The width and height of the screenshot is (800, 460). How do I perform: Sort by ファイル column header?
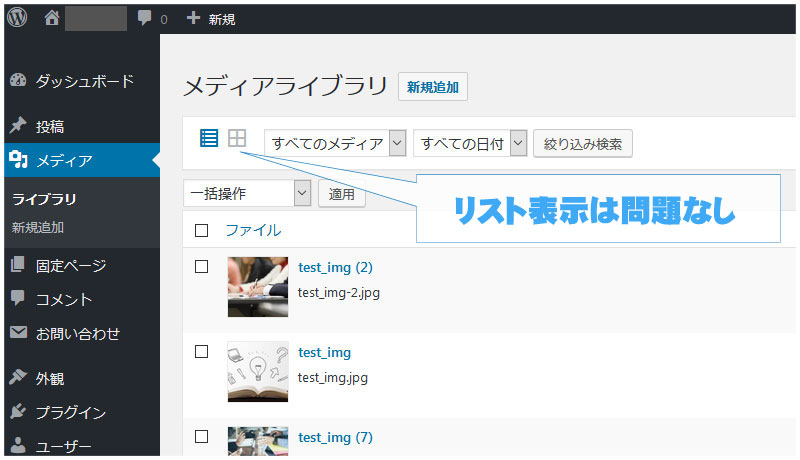[253, 231]
